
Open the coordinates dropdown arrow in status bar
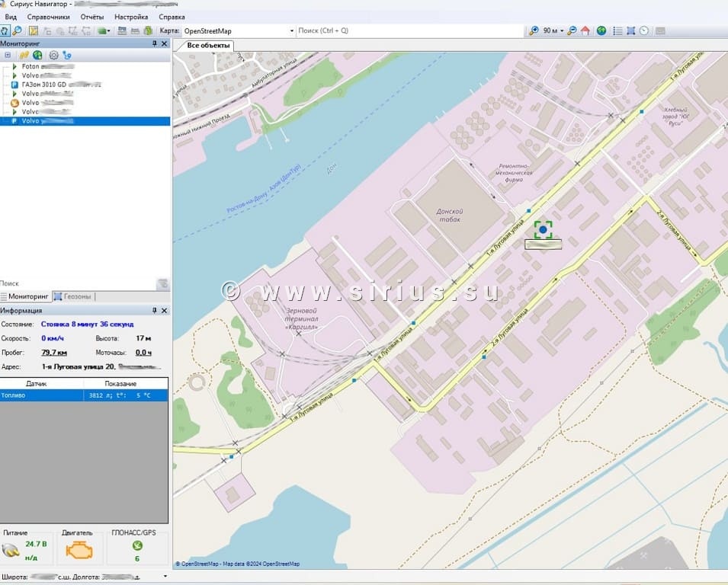[x=165, y=577]
